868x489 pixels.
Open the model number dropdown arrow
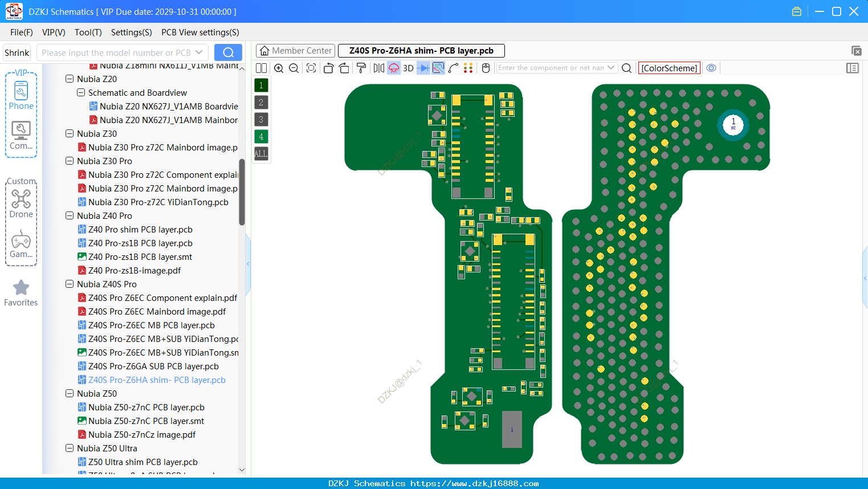point(199,52)
